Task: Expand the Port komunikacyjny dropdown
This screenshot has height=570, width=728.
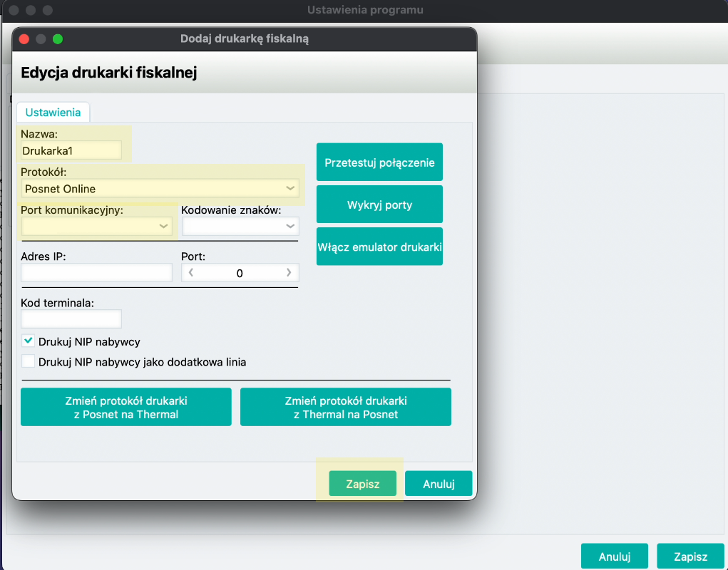Action: [96, 227]
